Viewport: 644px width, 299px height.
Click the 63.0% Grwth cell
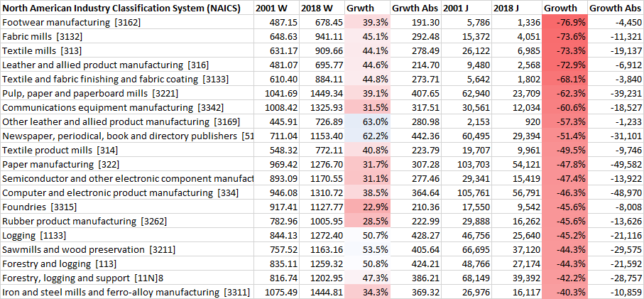(367, 121)
